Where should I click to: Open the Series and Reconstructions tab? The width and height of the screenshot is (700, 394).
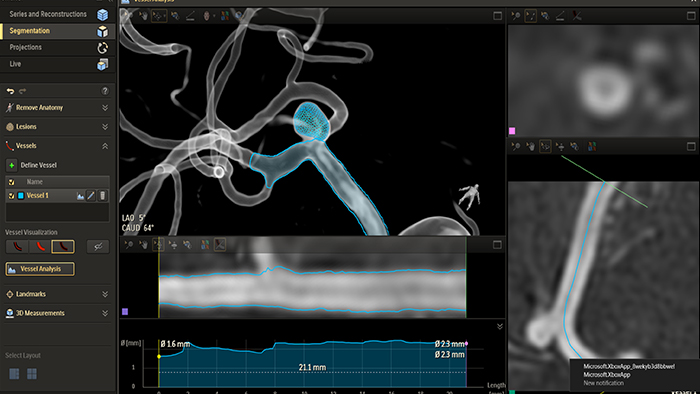coord(58,14)
